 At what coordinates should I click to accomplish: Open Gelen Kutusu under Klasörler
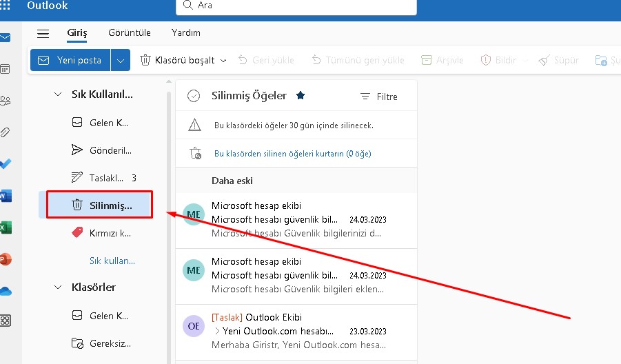tap(99, 316)
